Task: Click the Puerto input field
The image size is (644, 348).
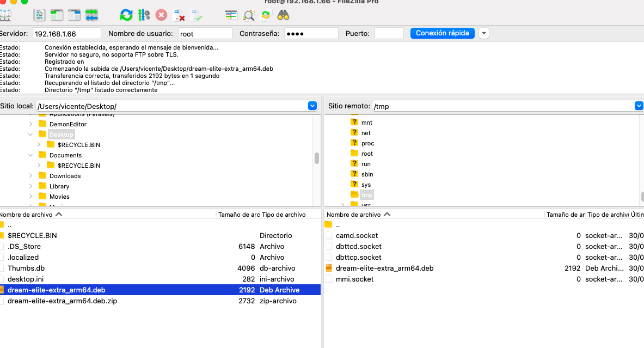Action: [389, 34]
